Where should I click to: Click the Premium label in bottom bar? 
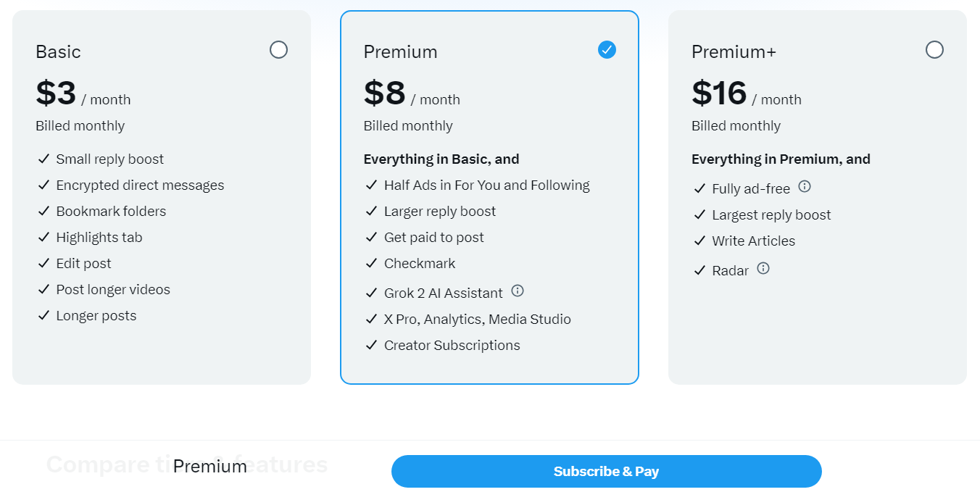(x=209, y=467)
